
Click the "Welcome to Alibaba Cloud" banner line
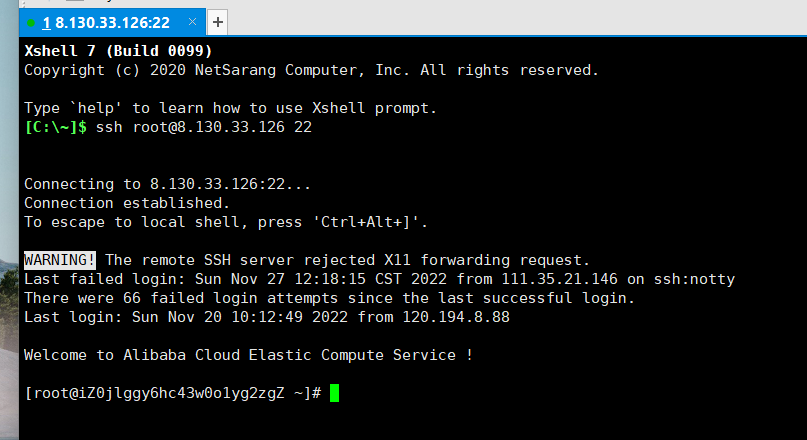point(248,355)
